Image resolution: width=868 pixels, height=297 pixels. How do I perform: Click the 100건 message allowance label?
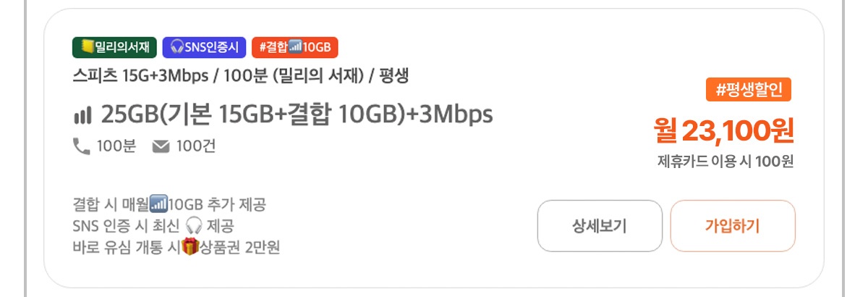195,147
